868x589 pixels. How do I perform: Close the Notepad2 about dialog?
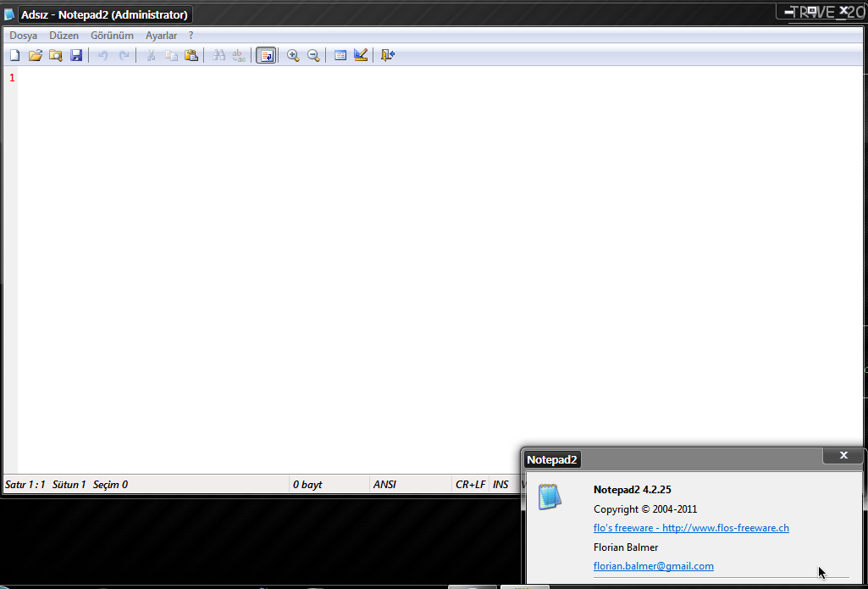843,455
